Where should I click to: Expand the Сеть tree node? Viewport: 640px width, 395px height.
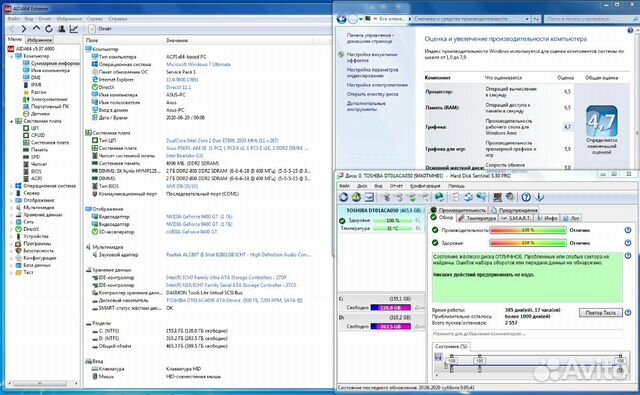11,222
